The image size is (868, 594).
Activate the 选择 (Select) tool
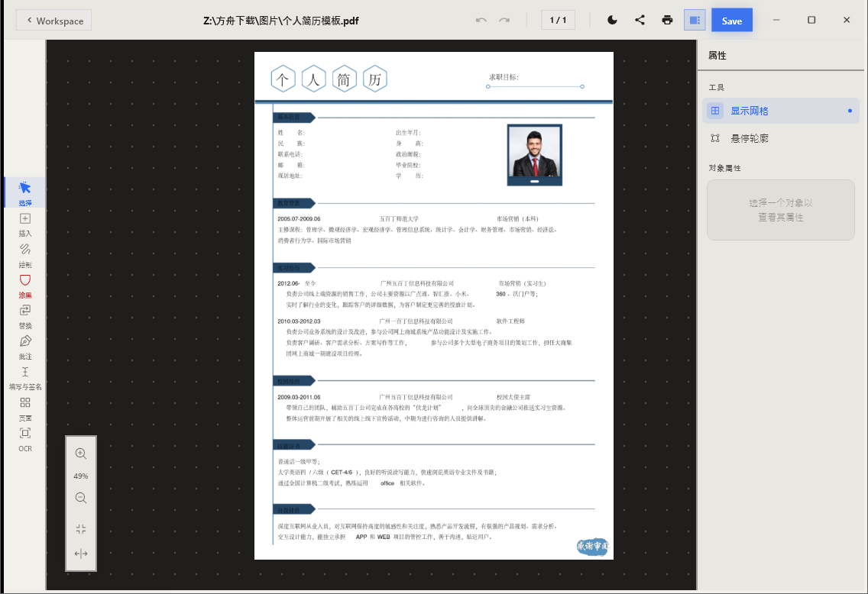click(25, 192)
